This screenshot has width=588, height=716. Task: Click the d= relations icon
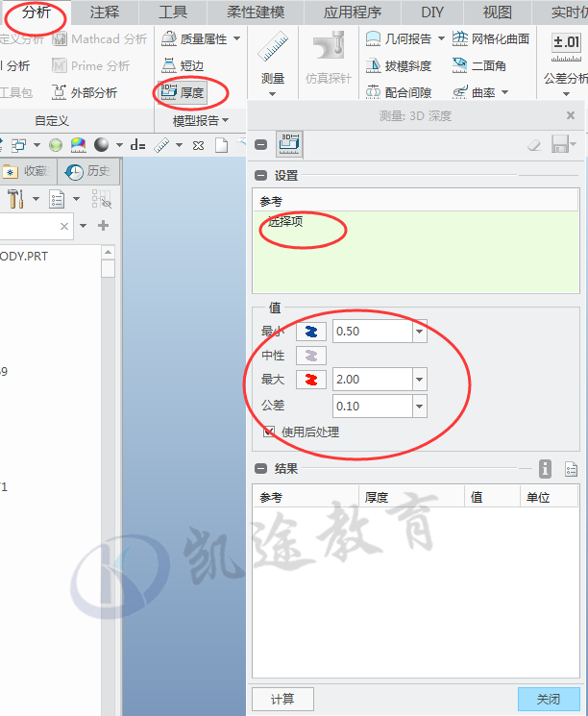(137, 145)
